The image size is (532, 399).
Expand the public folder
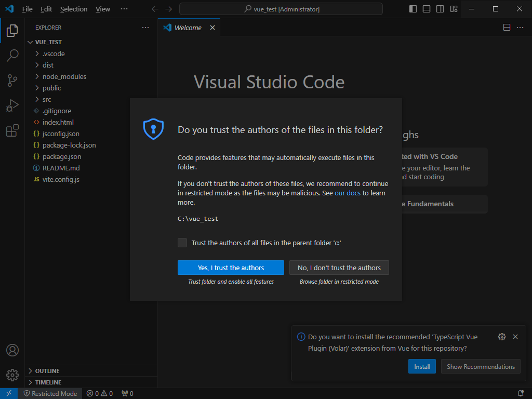tap(91, 88)
